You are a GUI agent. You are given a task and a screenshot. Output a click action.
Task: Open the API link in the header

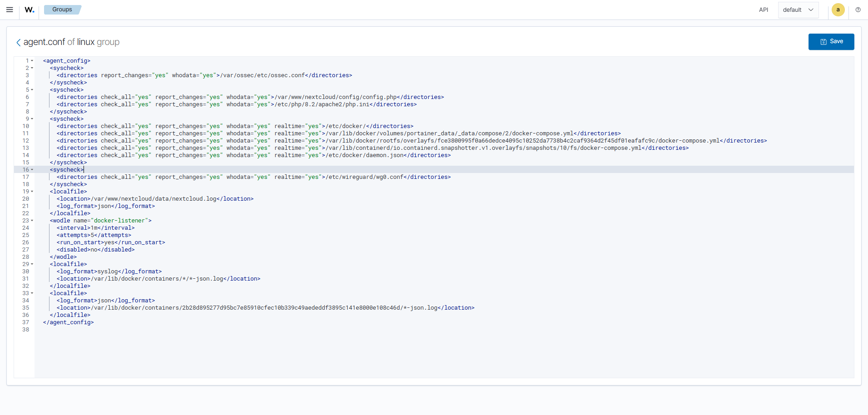coord(764,10)
